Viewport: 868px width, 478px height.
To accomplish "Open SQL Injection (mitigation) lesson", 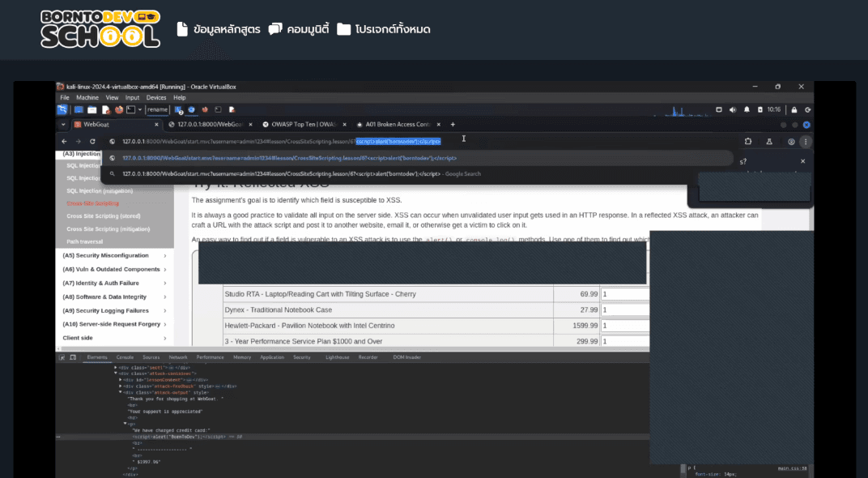I will 100,191.
